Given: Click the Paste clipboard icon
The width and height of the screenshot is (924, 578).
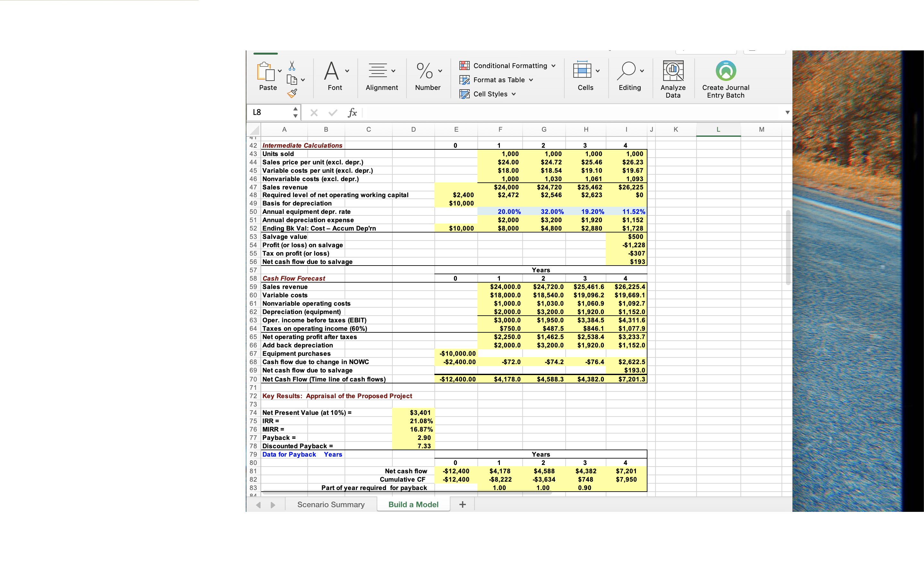Looking at the screenshot, I should coord(266,72).
